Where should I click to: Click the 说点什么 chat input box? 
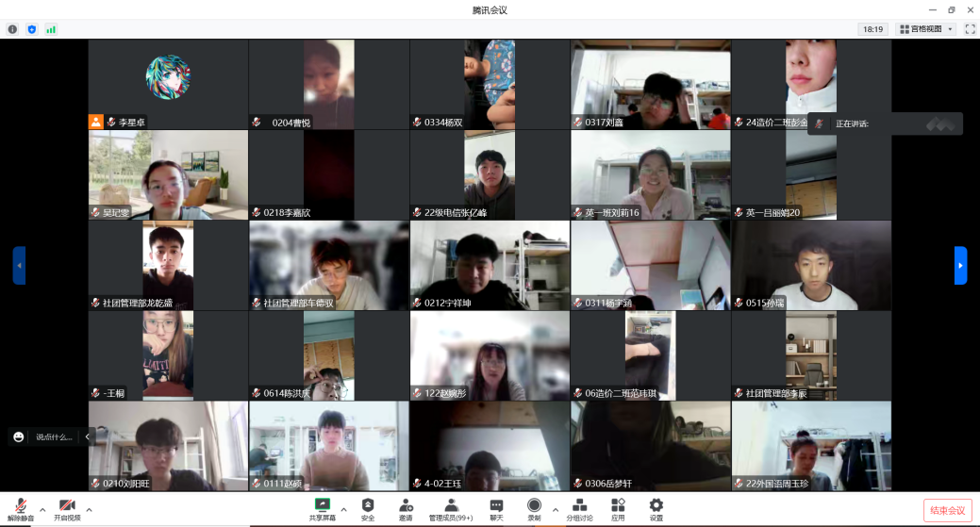point(55,436)
